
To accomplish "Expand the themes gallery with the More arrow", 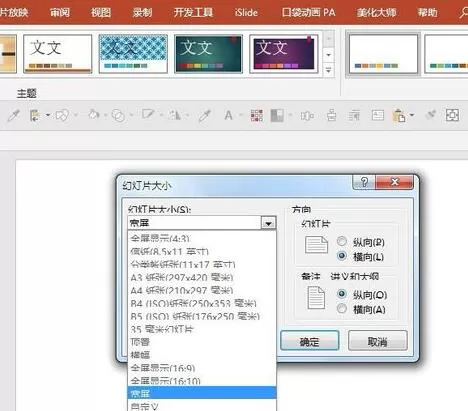I will 329,71.
